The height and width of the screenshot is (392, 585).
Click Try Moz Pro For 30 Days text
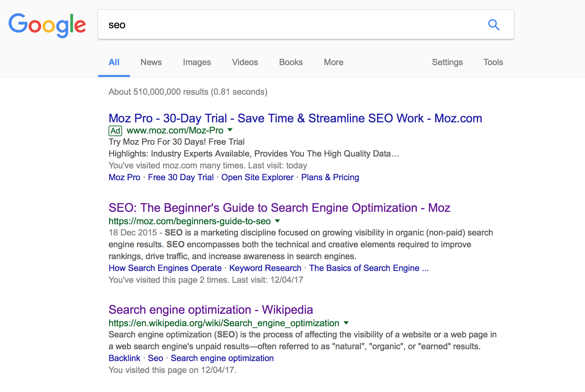click(176, 142)
